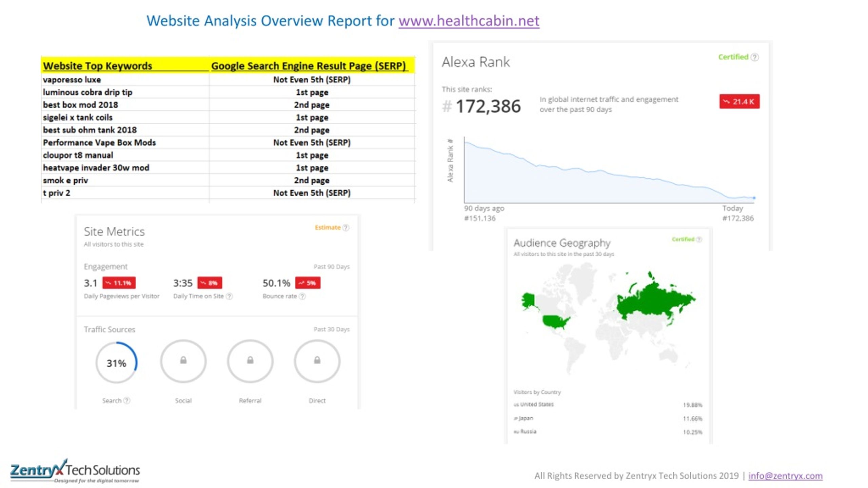Select the 'best box mod 2018' keyword cell
868x488 pixels.
125,105
